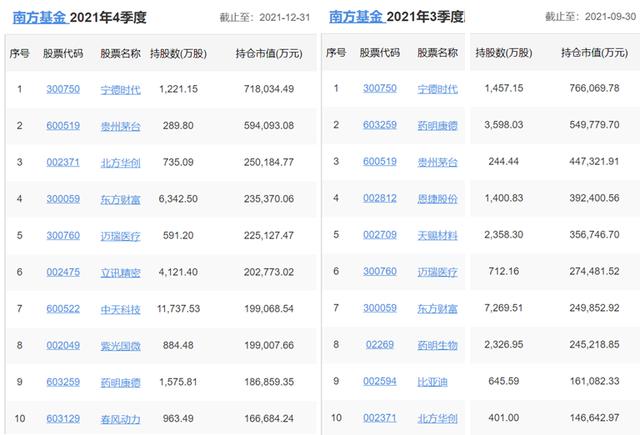Select the market value 766,069.78
The height and width of the screenshot is (435, 640).
[595, 88]
